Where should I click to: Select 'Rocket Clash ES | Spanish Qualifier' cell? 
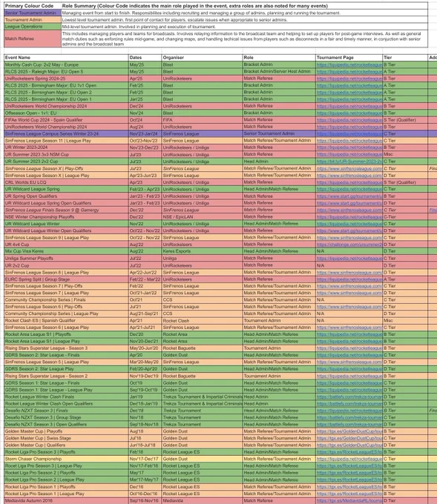tap(66, 320)
